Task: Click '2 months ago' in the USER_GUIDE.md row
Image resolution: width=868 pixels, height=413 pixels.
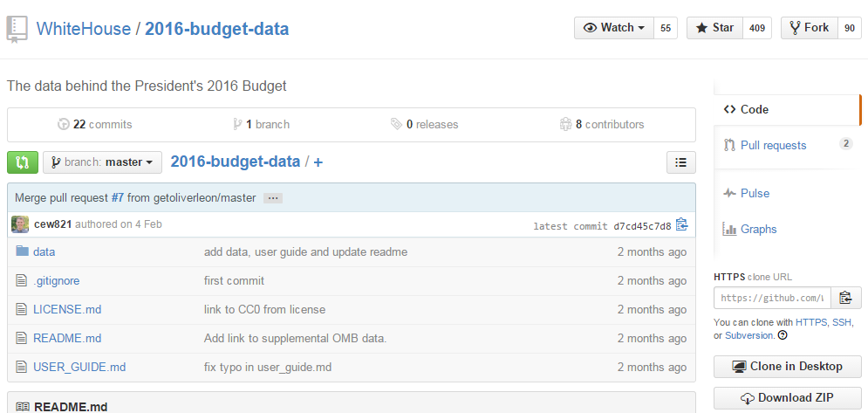Action: click(653, 367)
